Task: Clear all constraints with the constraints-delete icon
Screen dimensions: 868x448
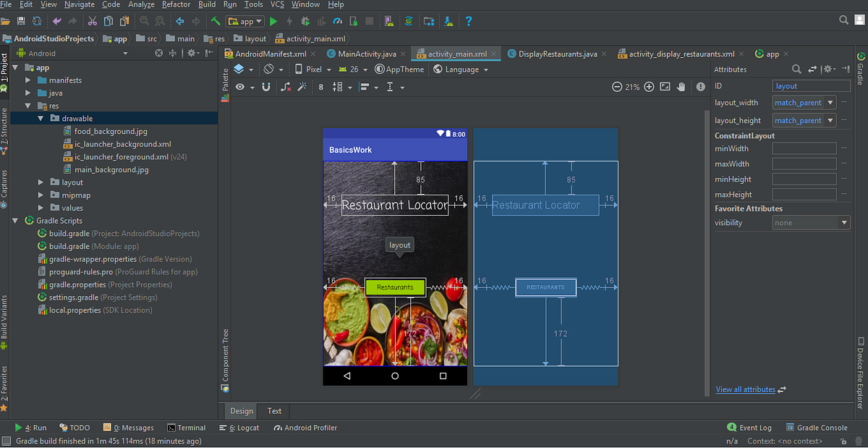Action: [285, 87]
